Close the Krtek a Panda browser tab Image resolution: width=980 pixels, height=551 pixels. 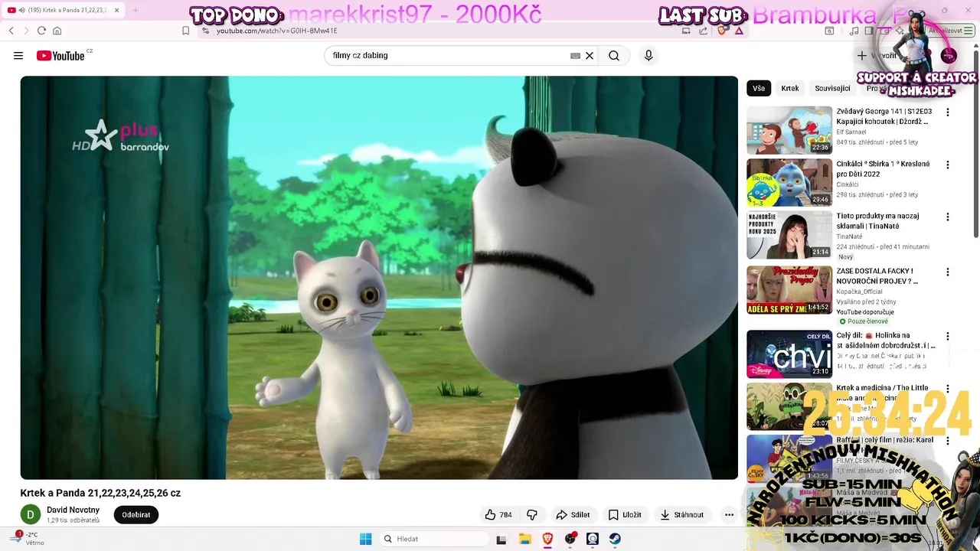click(116, 11)
